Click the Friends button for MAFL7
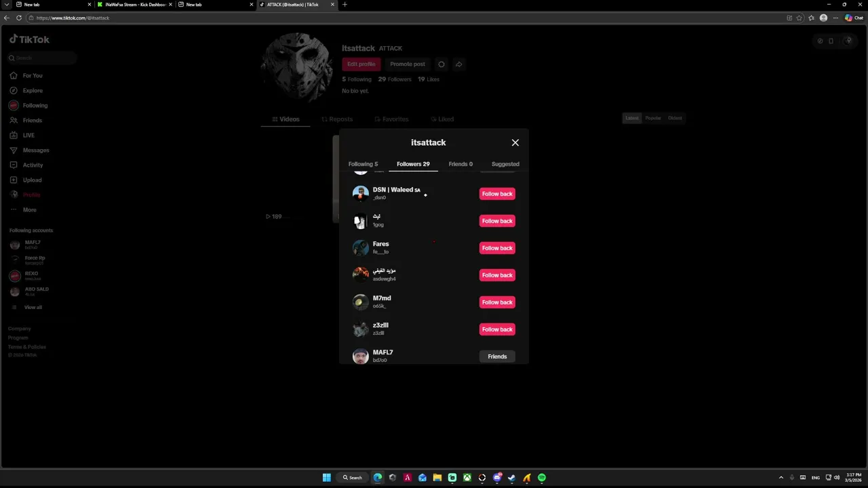The image size is (868, 488). coord(497,357)
